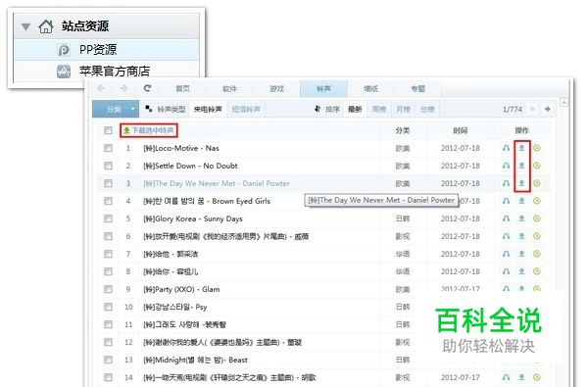Open song title Party (XXO) - Glam

point(181,289)
